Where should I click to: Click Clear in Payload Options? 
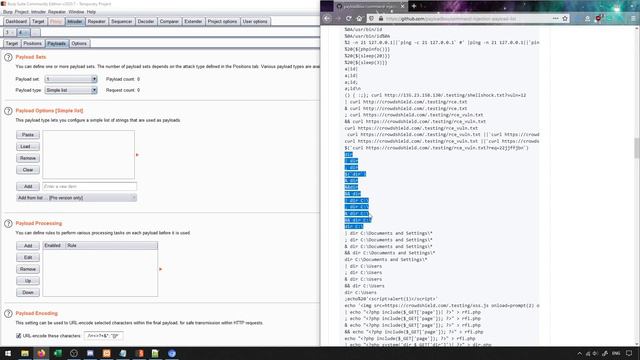point(28,170)
